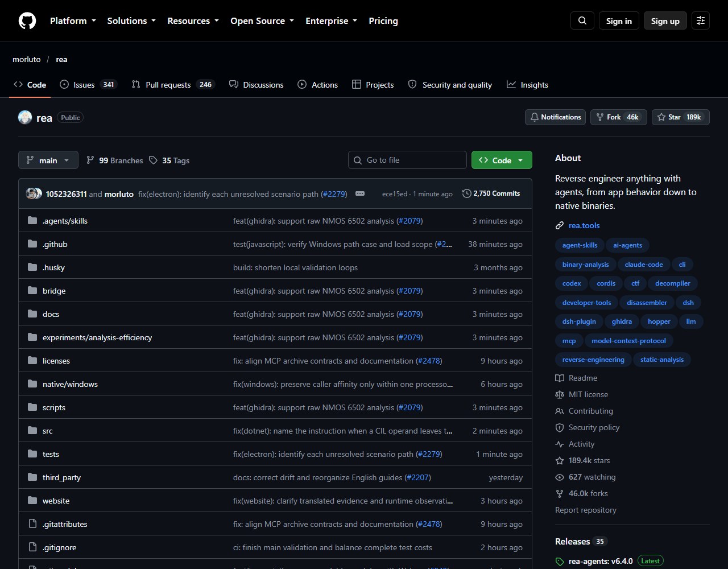The width and height of the screenshot is (728, 569).
Task: Open the appearance settings icon button
Action: pyautogui.click(x=701, y=21)
